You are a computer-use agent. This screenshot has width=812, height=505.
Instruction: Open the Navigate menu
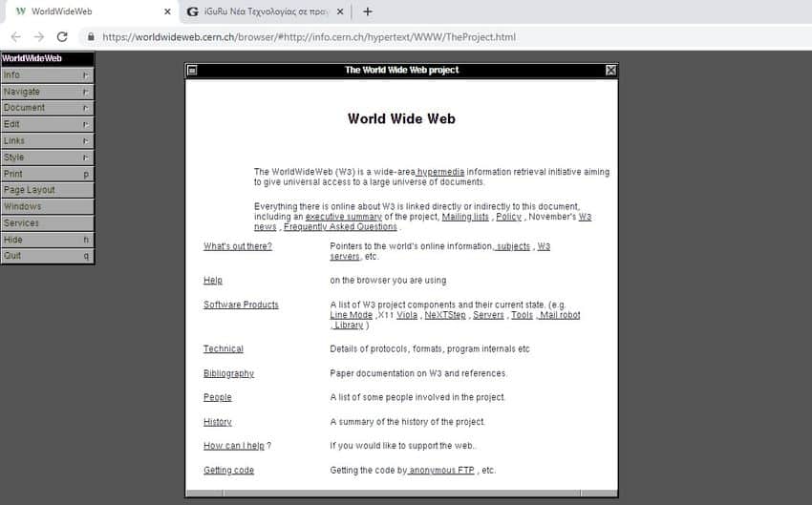tap(47, 92)
